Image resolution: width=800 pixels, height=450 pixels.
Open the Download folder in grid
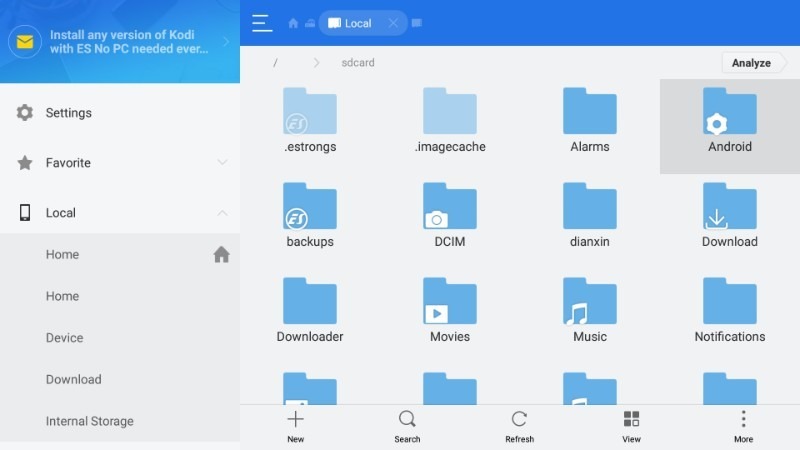pos(730,216)
